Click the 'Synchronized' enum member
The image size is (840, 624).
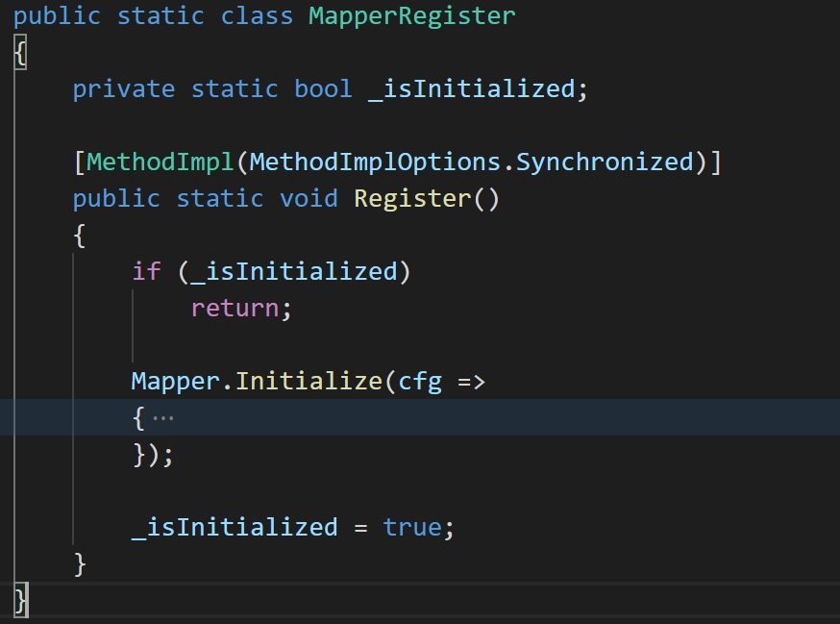[x=605, y=162]
